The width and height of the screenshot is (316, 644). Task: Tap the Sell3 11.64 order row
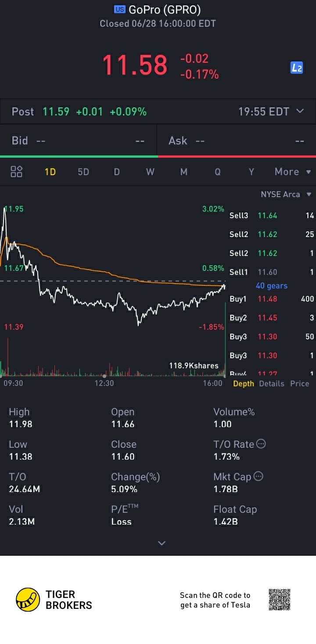click(272, 216)
